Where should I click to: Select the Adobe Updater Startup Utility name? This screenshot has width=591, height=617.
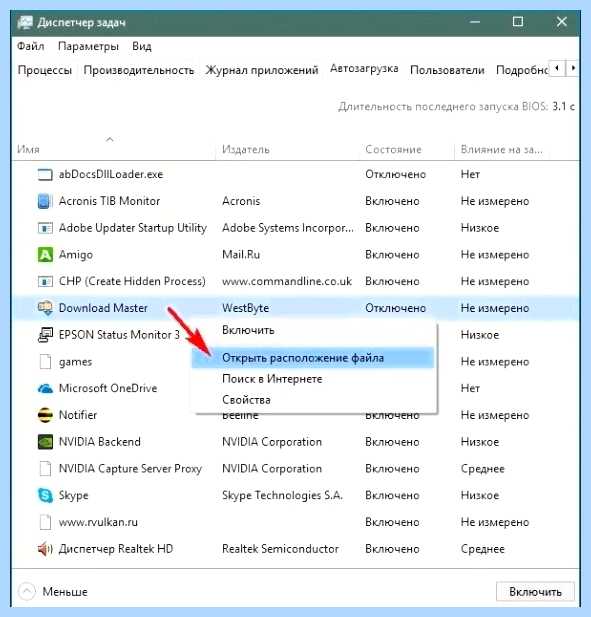tap(133, 228)
